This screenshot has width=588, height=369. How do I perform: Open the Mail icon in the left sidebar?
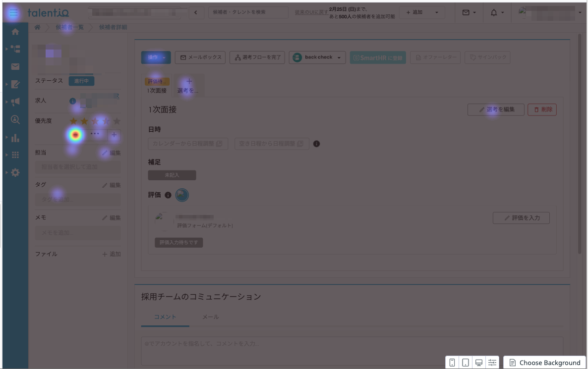pyautogui.click(x=15, y=67)
